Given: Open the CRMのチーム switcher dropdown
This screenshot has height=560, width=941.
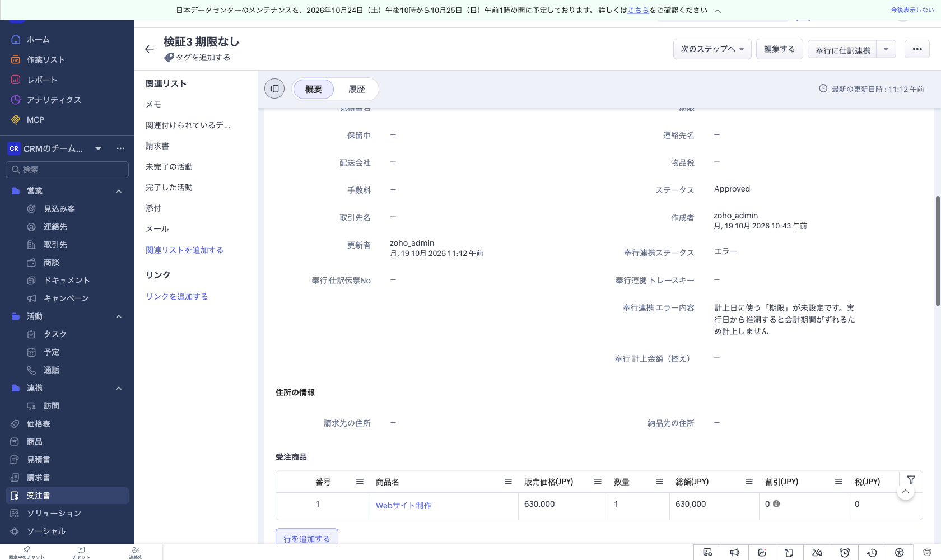Looking at the screenshot, I should (x=98, y=148).
